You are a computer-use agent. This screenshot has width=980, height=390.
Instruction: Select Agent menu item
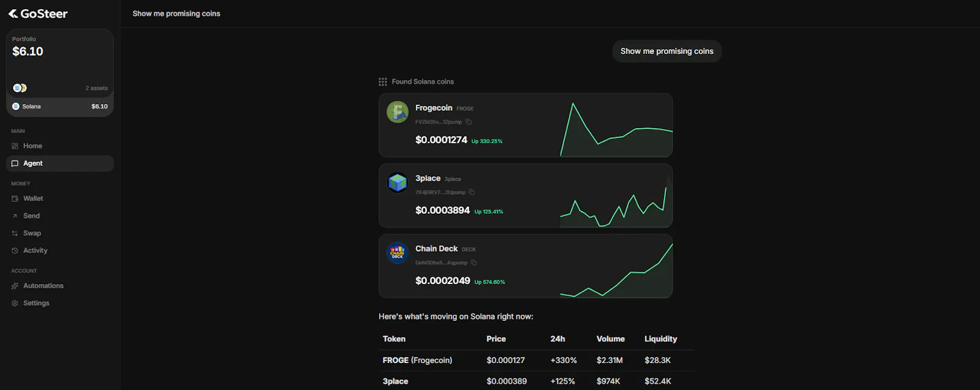point(60,163)
